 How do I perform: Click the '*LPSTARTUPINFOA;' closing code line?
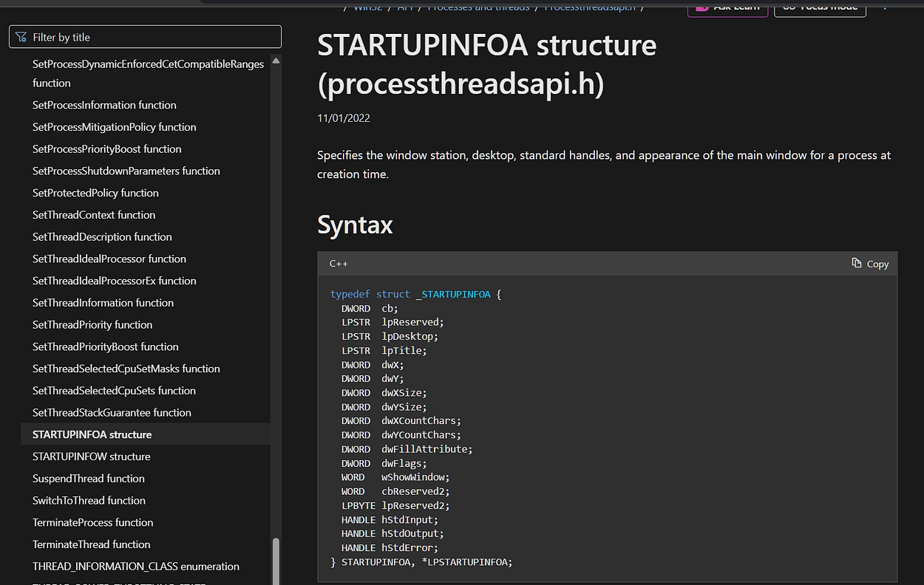click(x=421, y=562)
